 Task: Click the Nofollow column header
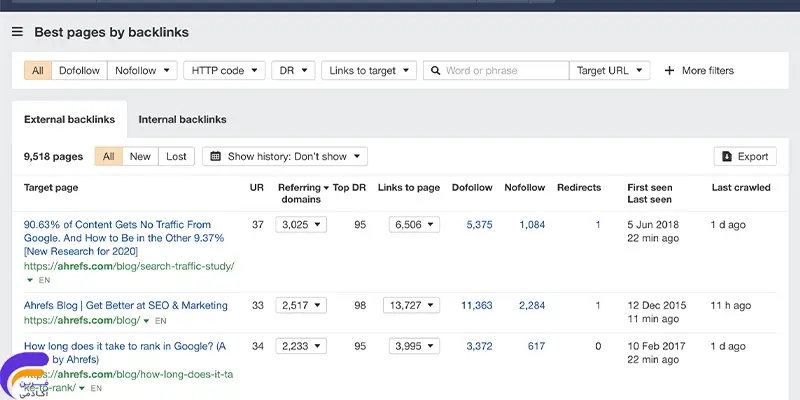pos(524,188)
